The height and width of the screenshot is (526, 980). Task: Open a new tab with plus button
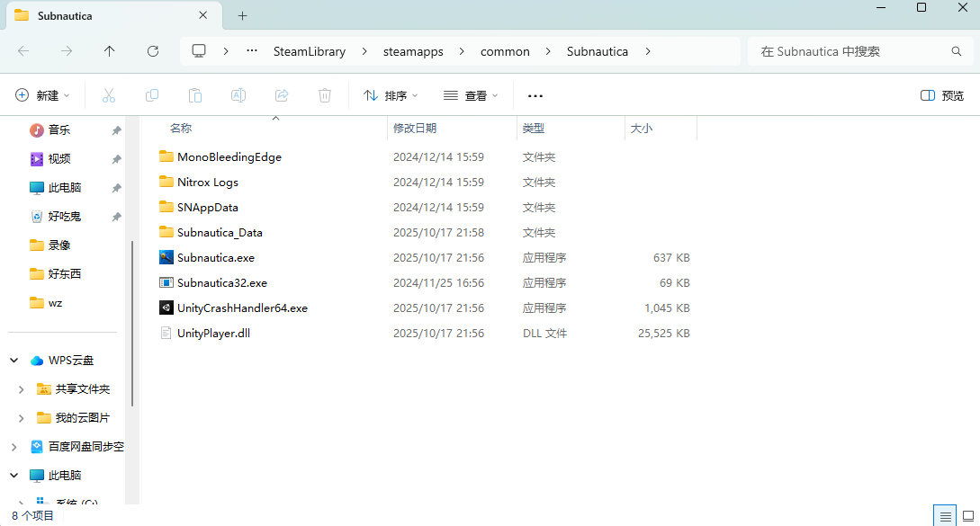tap(242, 15)
